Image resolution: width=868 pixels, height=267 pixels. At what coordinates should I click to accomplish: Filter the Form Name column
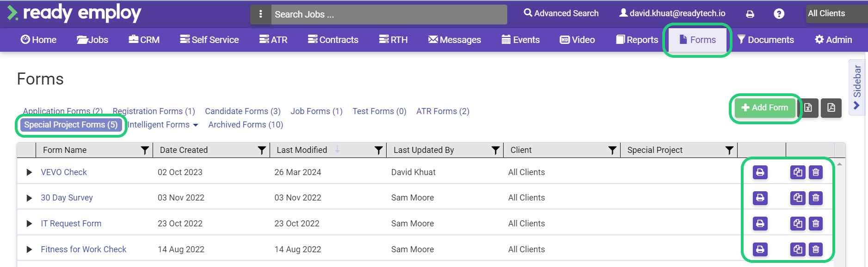145,150
